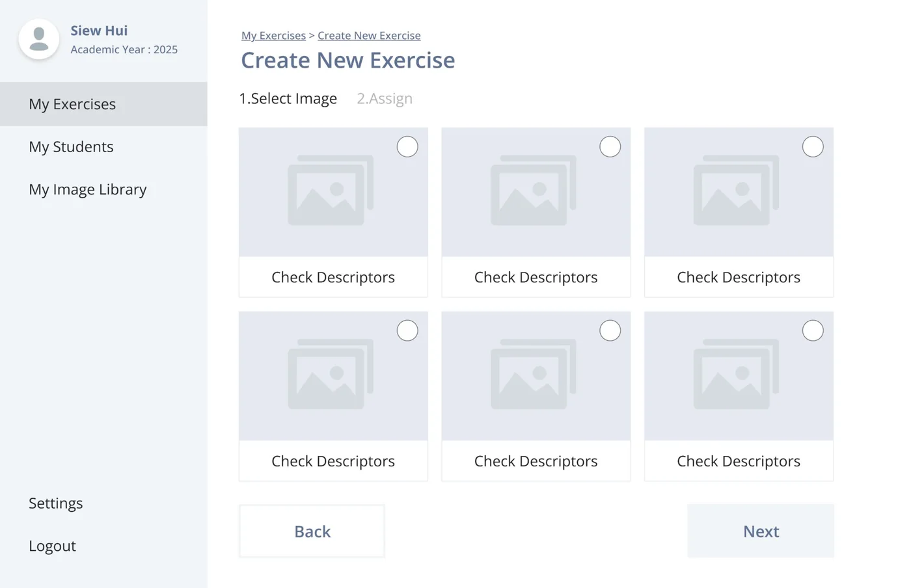Image resolution: width=911 pixels, height=588 pixels.
Task: Follow the My Exercises breadcrumb link
Action: pos(273,36)
